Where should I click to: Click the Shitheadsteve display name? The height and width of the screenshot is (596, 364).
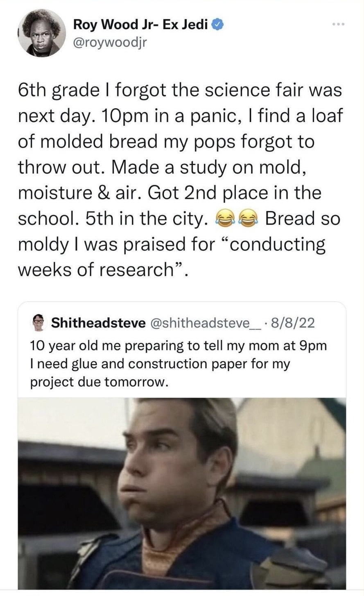[x=98, y=323]
